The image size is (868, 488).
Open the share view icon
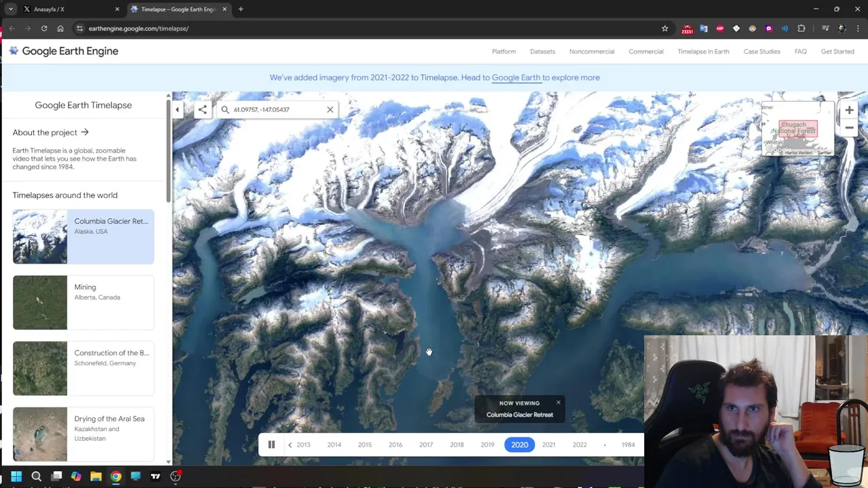pyautogui.click(x=202, y=109)
